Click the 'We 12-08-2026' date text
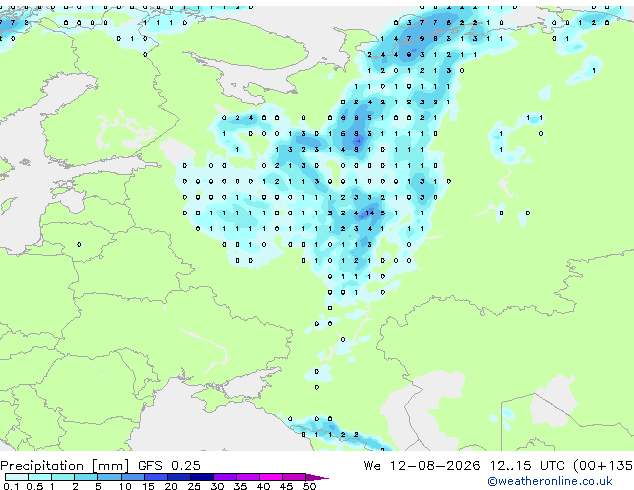The height and width of the screenshot is (490, 634). pos(422,466)
